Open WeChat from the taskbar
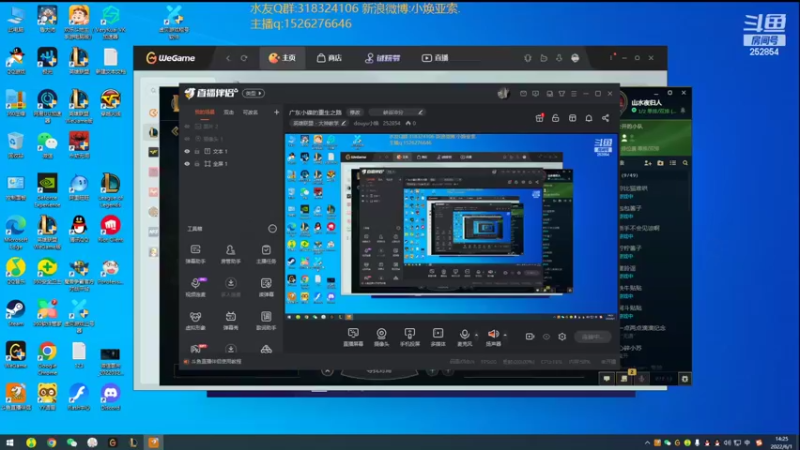 coord(71,442)
